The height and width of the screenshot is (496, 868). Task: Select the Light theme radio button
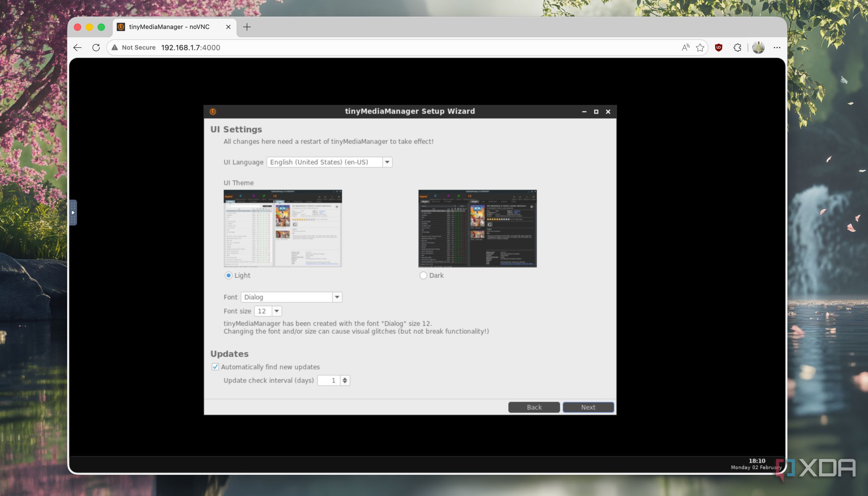click(228, 275)
